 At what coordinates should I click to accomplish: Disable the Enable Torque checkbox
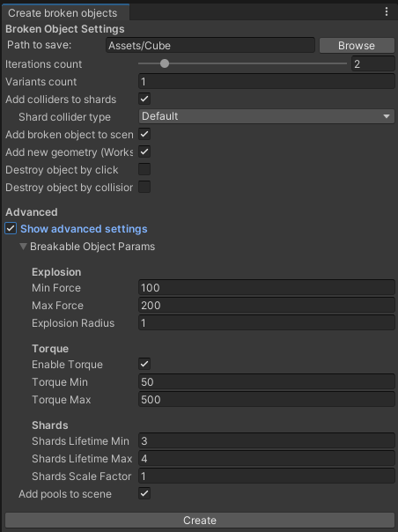(144, 364)
